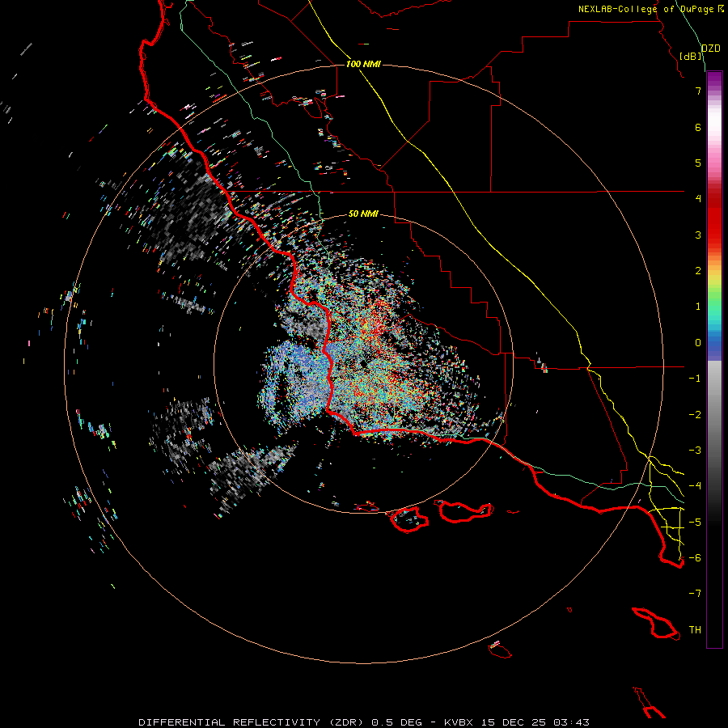The width and height of the screenshot is (728, 728).
Task: Click the -5 value on the color scale
Action: point(695,522)
